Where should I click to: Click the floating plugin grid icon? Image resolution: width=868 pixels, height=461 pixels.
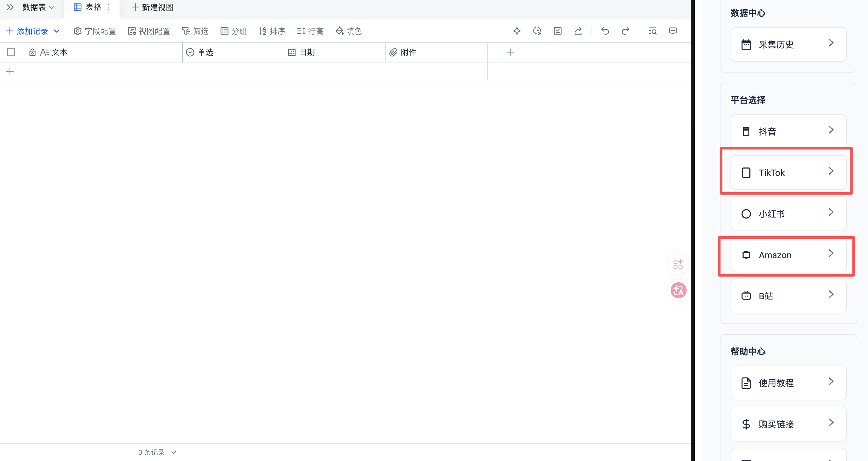678,264
